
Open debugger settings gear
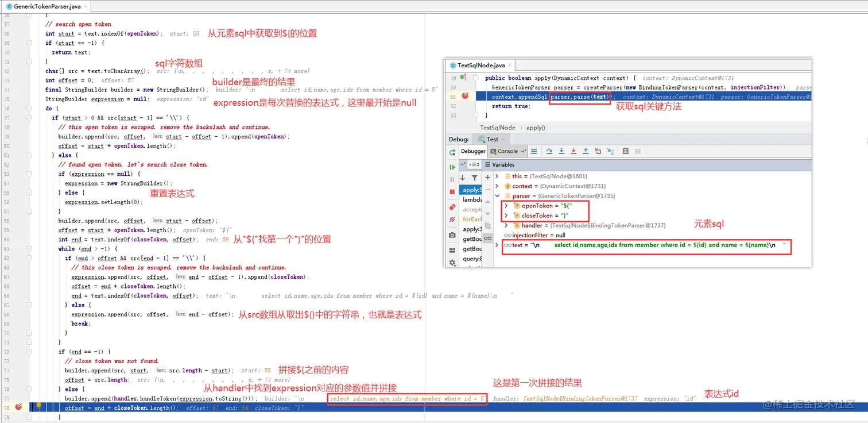point(452,262)
